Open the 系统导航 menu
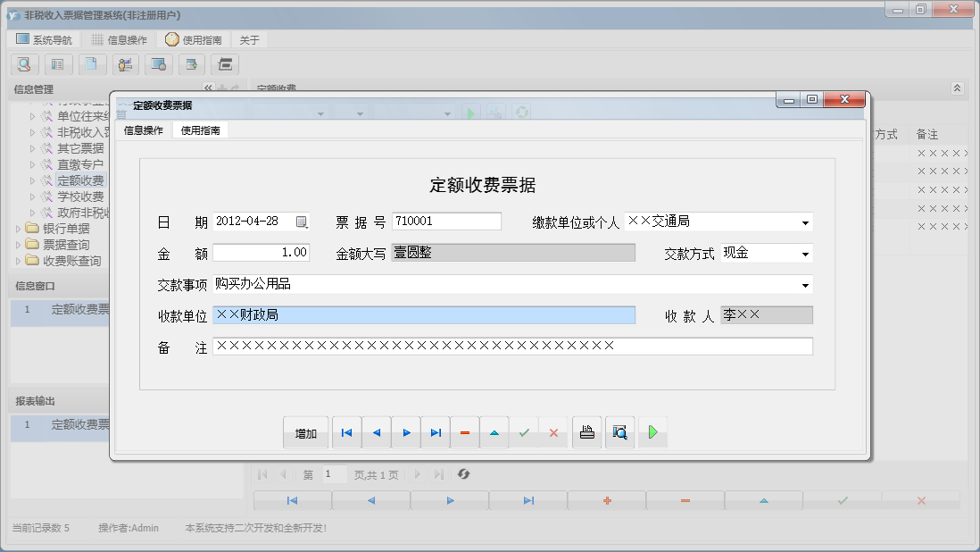The image size is (980, 552). [x=45, y=38]
